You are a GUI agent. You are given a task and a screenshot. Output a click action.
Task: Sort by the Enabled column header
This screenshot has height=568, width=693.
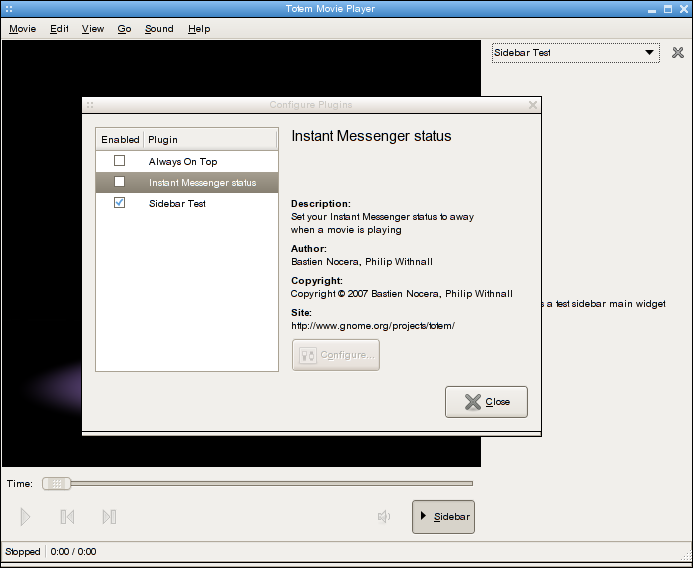click(120, 140)
